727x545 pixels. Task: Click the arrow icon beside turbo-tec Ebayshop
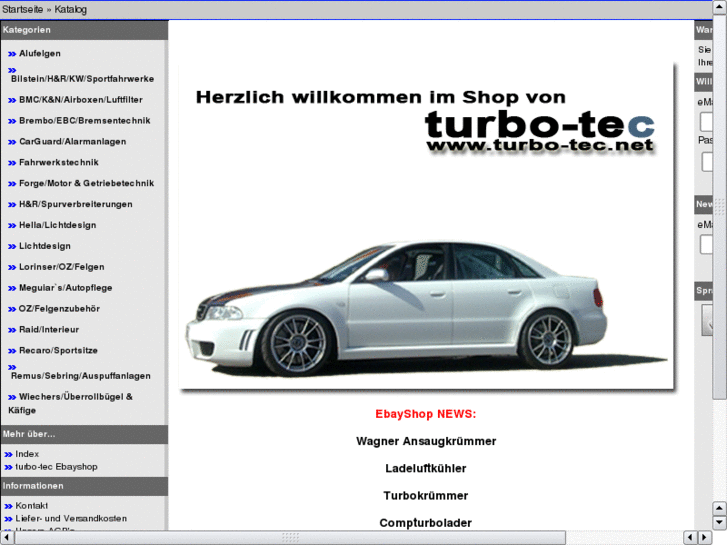pos(8,467)
